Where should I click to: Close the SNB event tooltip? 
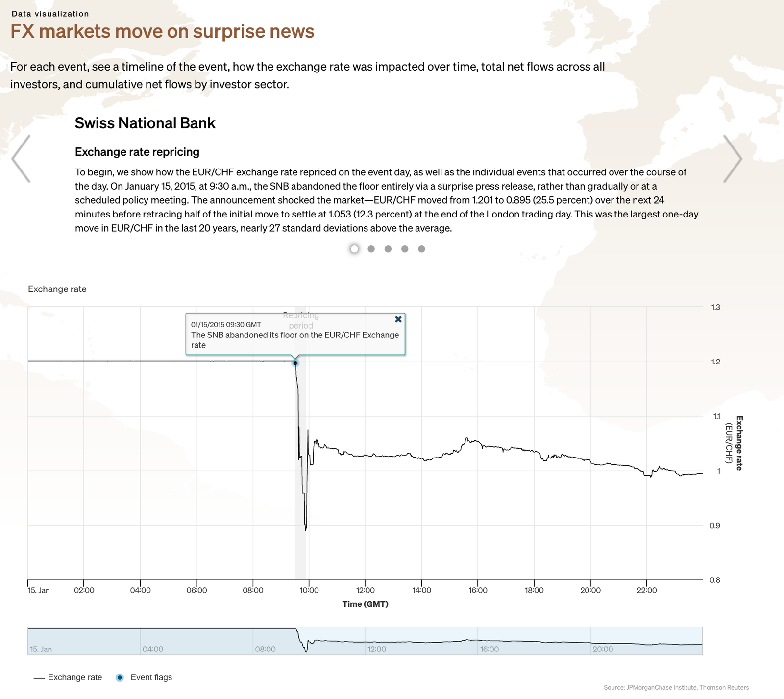click(x=398, y=319)
